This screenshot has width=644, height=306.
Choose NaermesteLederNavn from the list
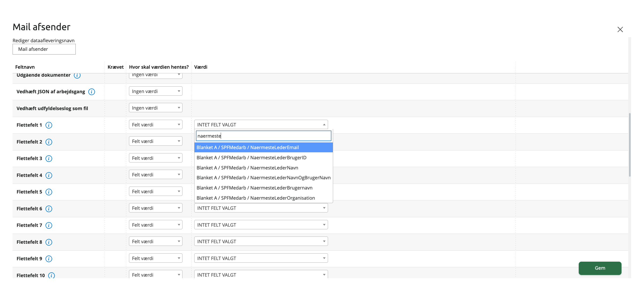(x=264, y=168)
